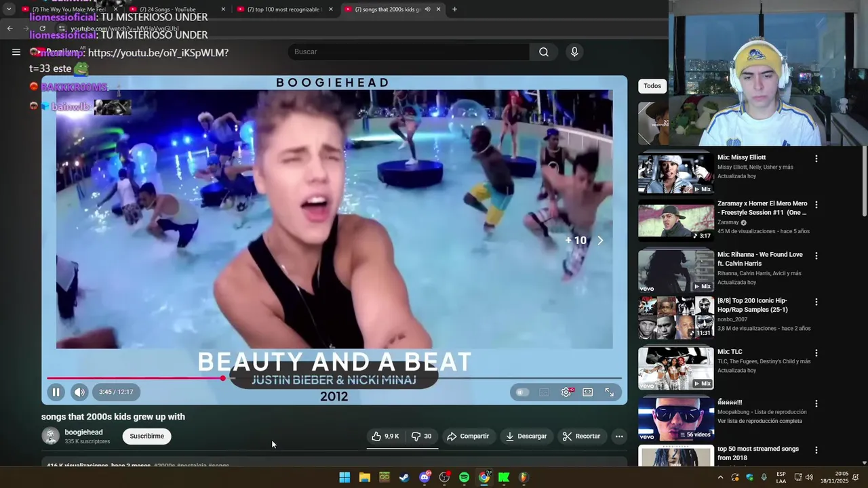Show hidden system tray icons
This screenshot has height=488, width=868.
720,477
